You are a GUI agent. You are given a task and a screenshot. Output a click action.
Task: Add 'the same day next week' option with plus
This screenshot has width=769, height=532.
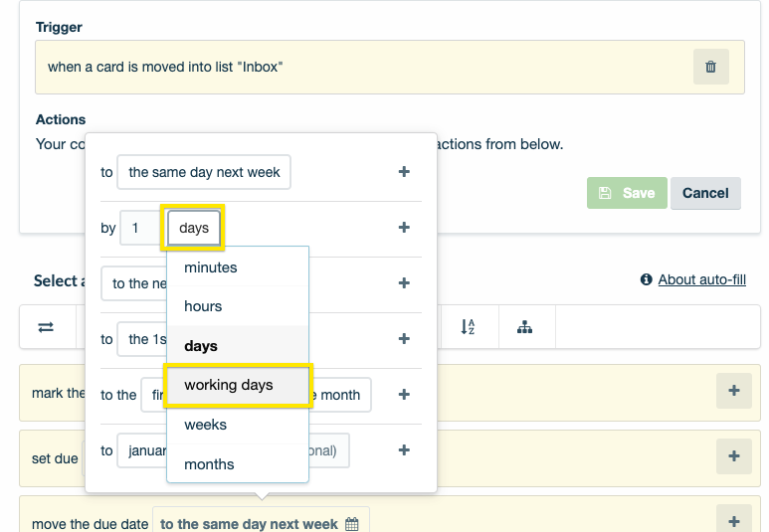(404, 172)
